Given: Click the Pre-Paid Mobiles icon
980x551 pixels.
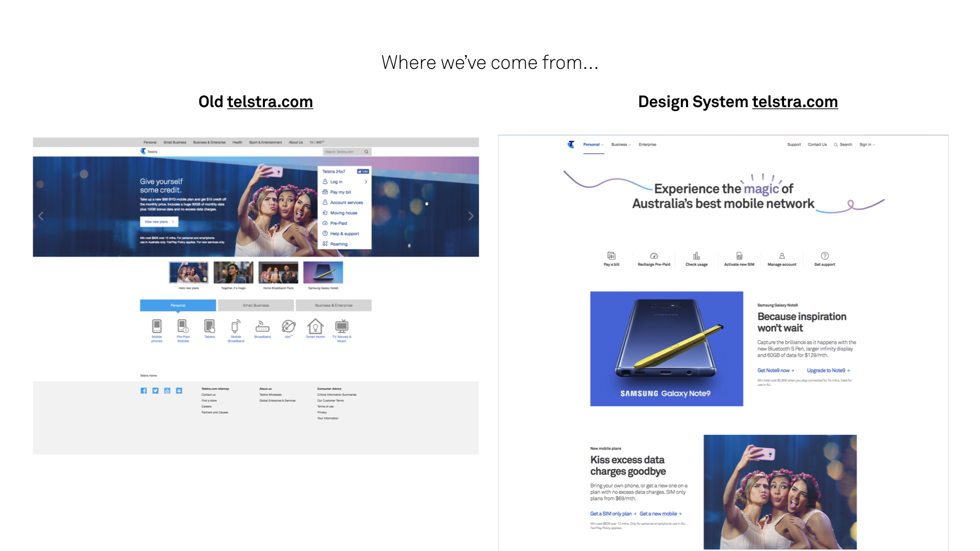Looking at the screenshot, I should coord(183,326).
